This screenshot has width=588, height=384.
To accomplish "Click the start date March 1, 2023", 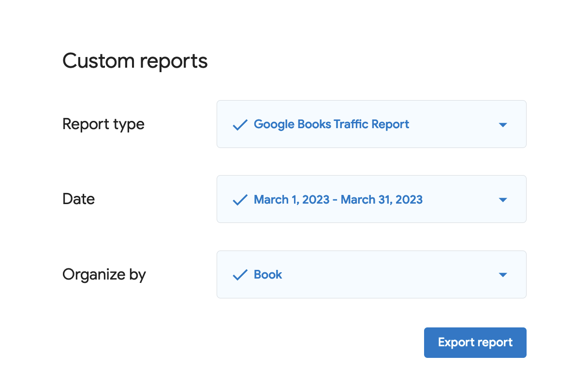I will pos(292,200).
